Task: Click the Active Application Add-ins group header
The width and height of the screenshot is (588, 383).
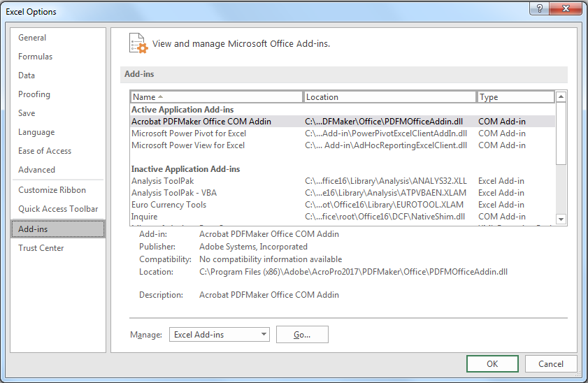Action: [182, 110]
